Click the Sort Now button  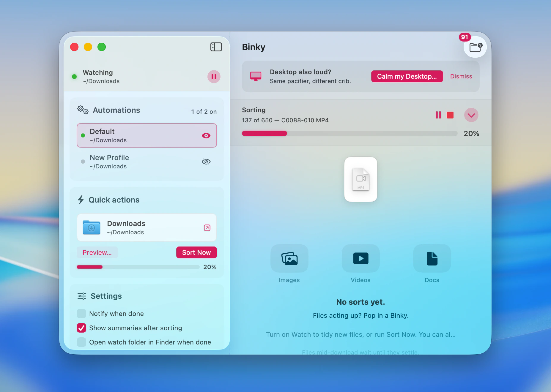point(196,252)
